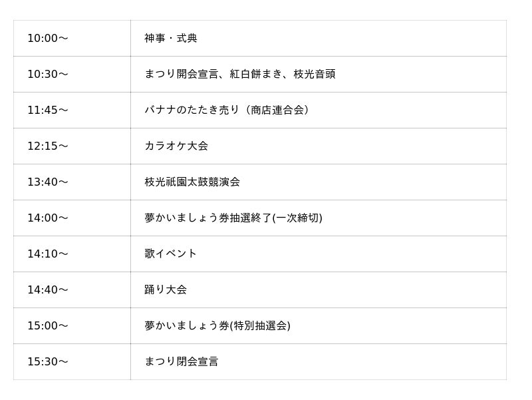The image size is (532, 400).
Task: Select the 枝光祇園太鼓競演会 event text
Action: click(192, 182)
